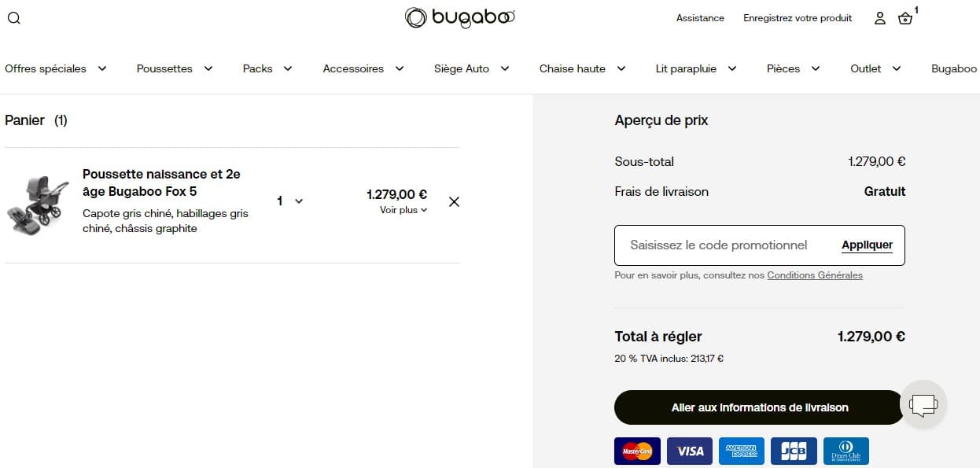Open the Assistance menu
Screen dimensions: 980x468
point(699,17)
